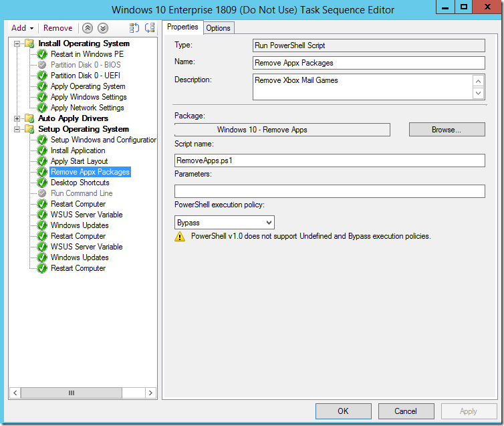
Task: Switch to the Options tab
Action: [x=219, y=28]
